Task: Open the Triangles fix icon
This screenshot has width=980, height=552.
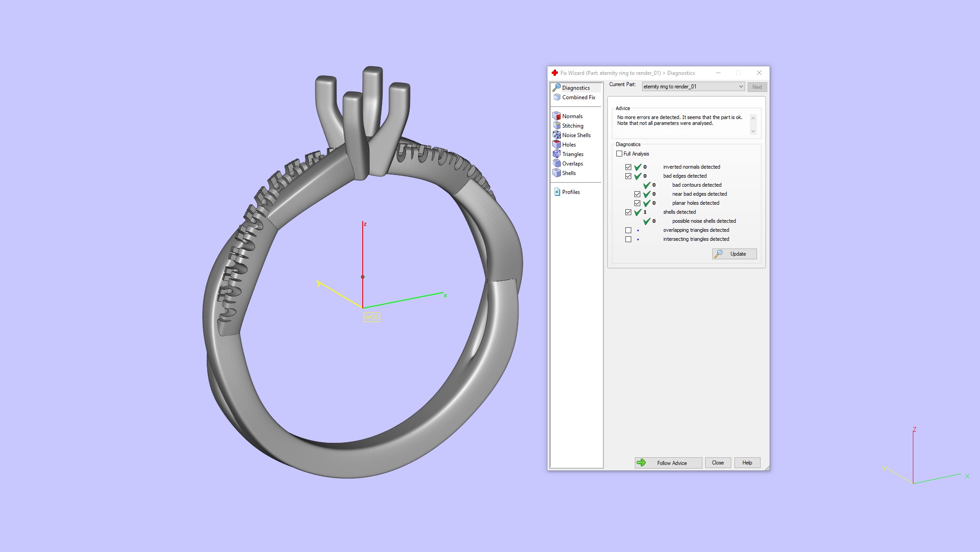Action: click(557, 154)
